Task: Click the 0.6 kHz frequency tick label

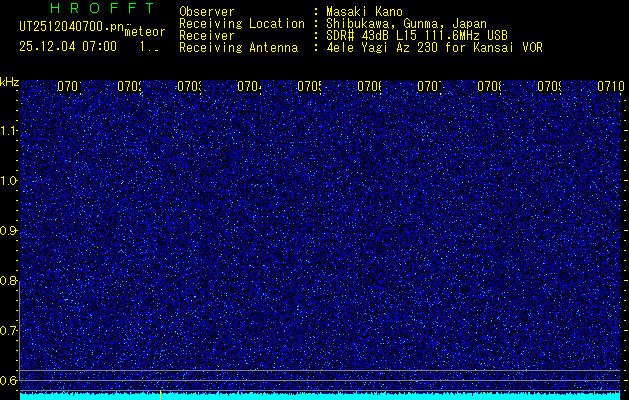Action: 9,381
